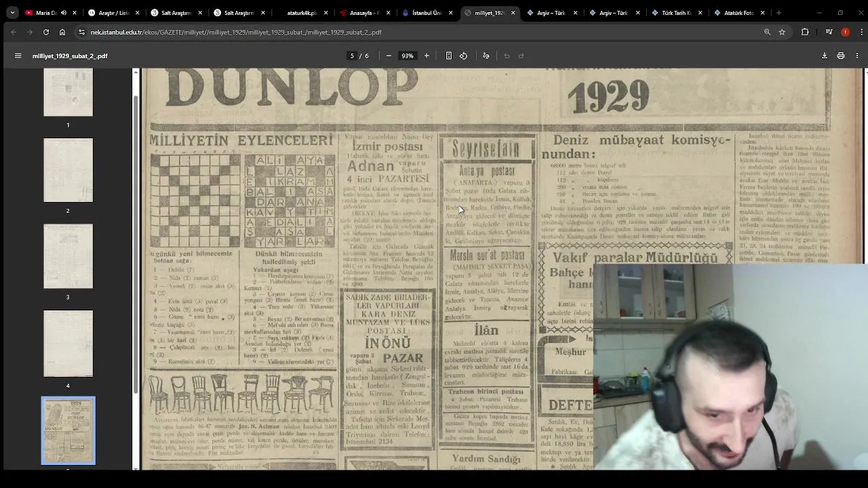This screenshot has height=488, width=868.
Task: View site information for nek.istanbul.edu.tr
Action: coord(81,32)
